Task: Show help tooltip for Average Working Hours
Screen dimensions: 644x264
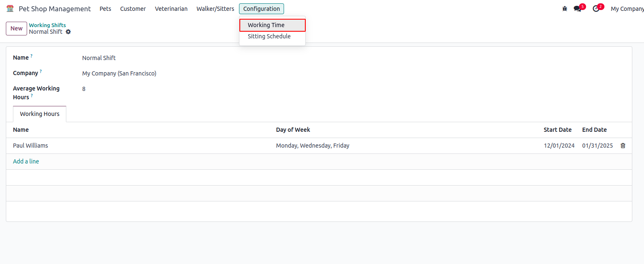Action: coord(31,96)
